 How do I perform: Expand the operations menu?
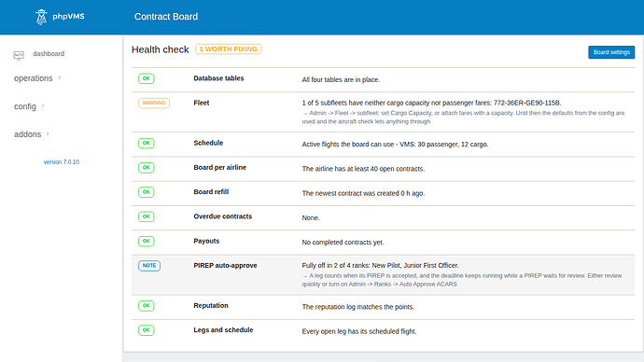[34, 78]
